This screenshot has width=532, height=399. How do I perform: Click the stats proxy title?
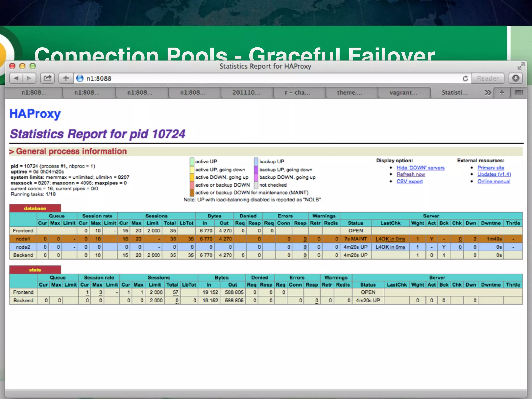click(x=35, y=270)
